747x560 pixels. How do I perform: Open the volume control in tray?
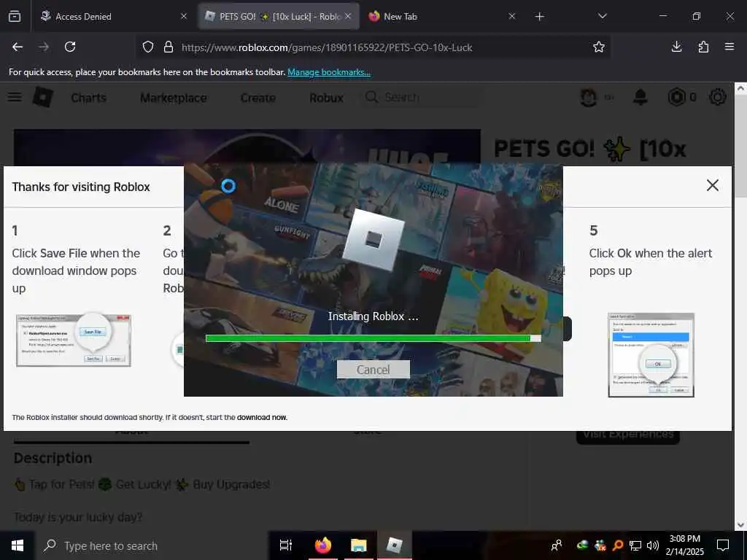pos(653,545)
